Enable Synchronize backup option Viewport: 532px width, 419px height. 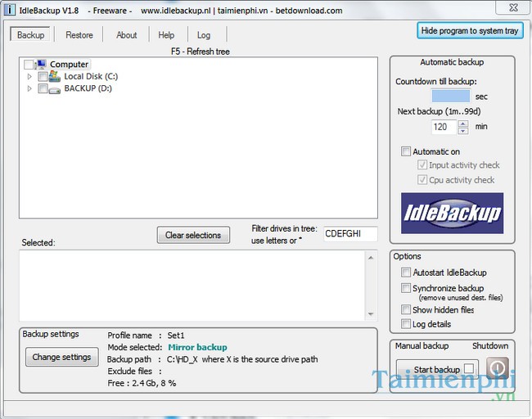[x=406, y=288]
